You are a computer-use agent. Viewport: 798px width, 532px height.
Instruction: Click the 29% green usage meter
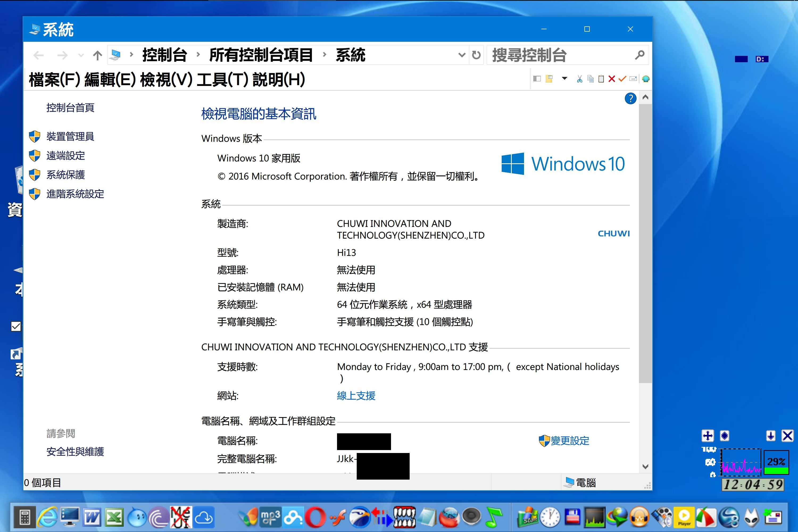click(776, 462)
